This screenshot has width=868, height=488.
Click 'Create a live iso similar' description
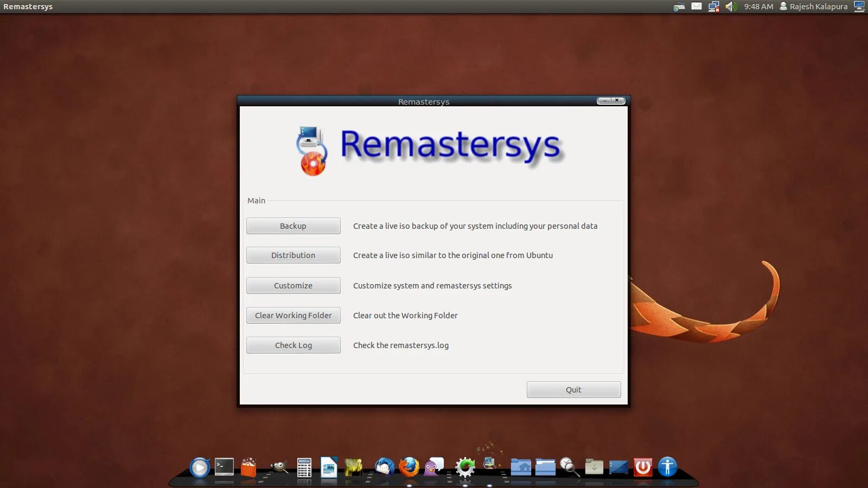coord(453,255)
